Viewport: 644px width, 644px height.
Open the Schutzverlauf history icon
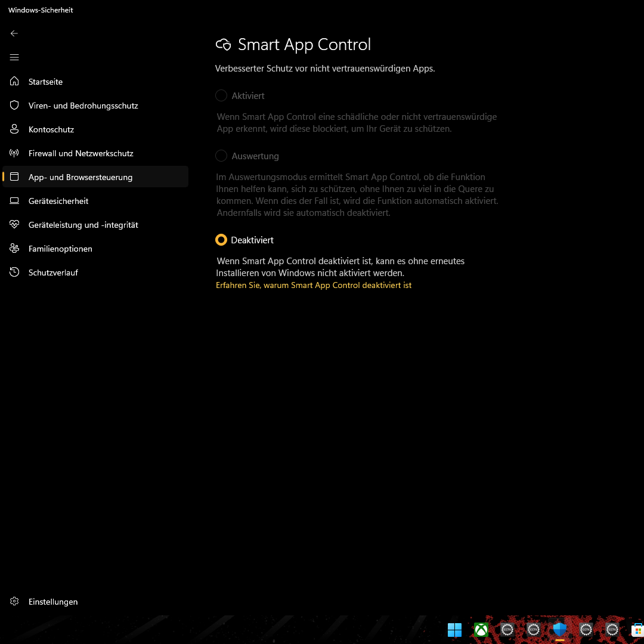[x=14, y=272]
